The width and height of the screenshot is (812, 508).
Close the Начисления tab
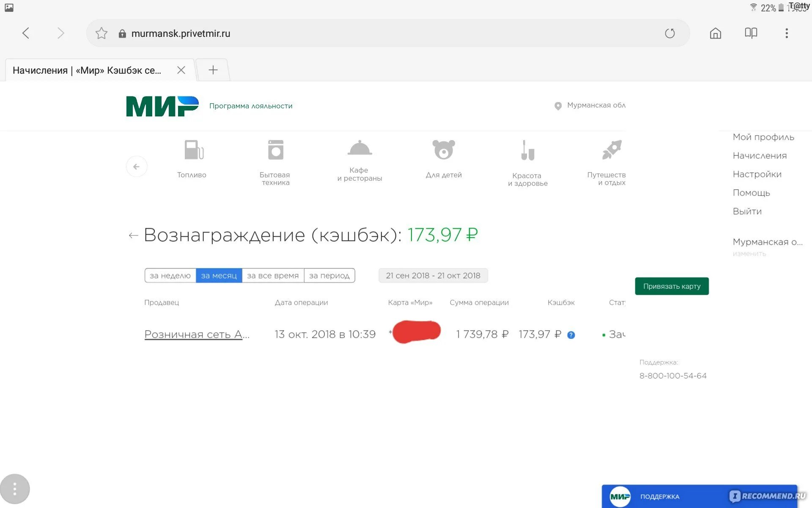(x=181, y=70)
